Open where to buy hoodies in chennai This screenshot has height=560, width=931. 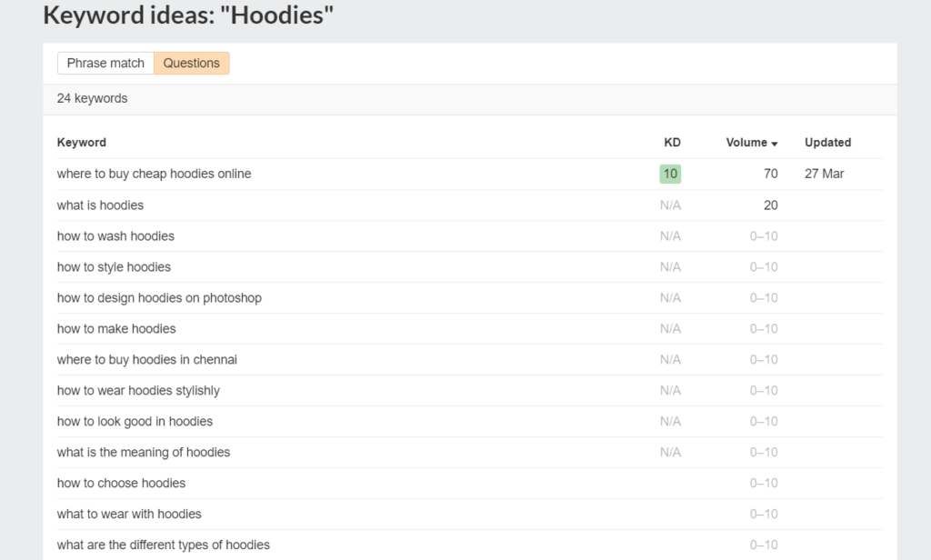[147, 360]
